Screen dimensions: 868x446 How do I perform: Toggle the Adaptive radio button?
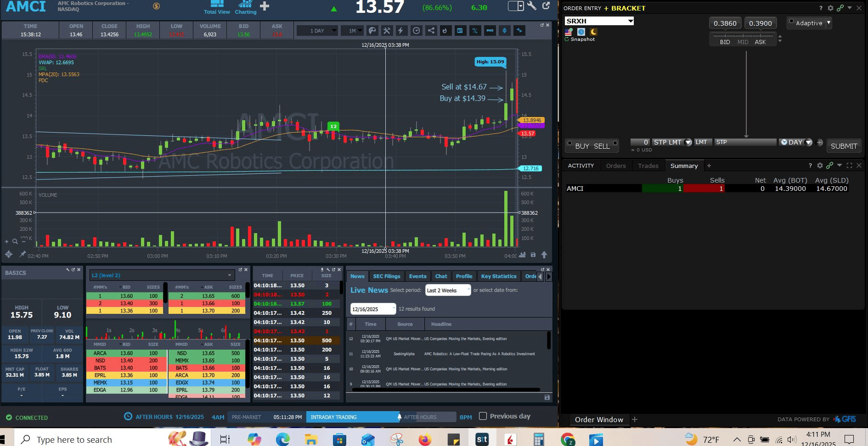pos(792,22)
